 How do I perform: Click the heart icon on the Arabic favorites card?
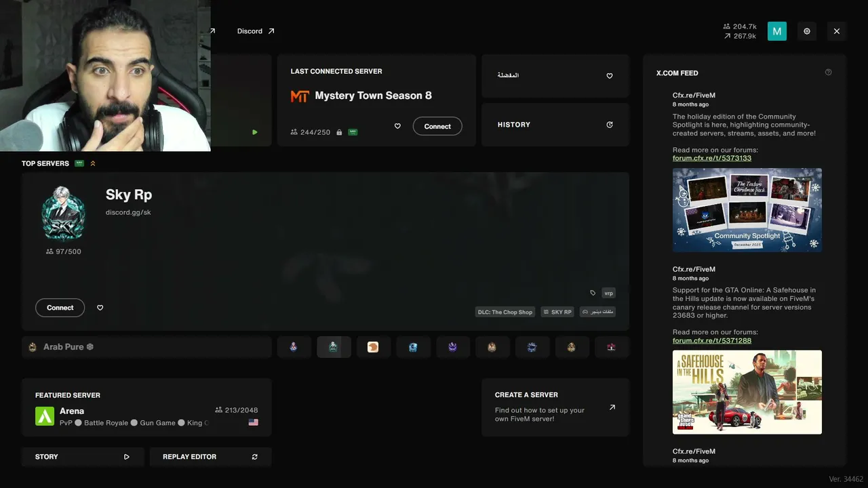[610, 76]
